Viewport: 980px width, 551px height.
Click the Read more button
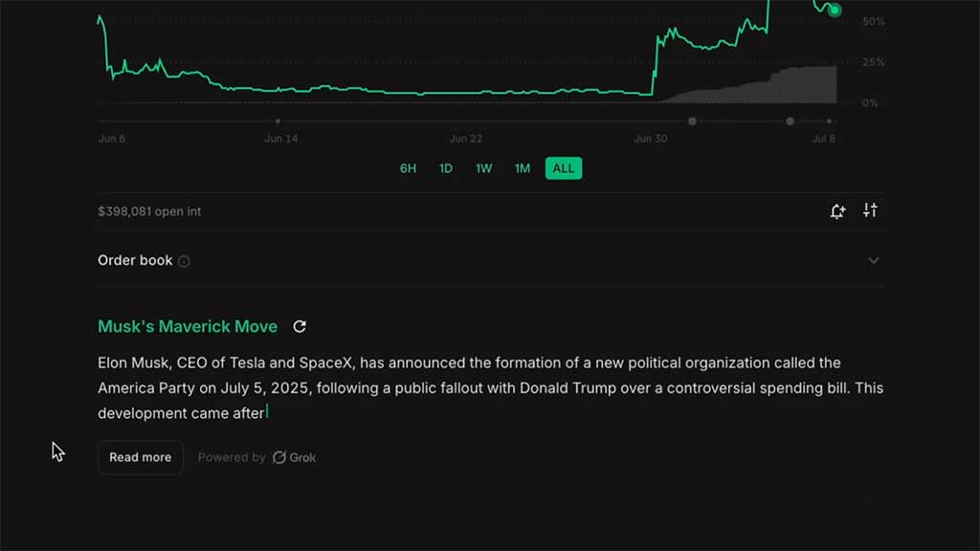coord(140,457)
